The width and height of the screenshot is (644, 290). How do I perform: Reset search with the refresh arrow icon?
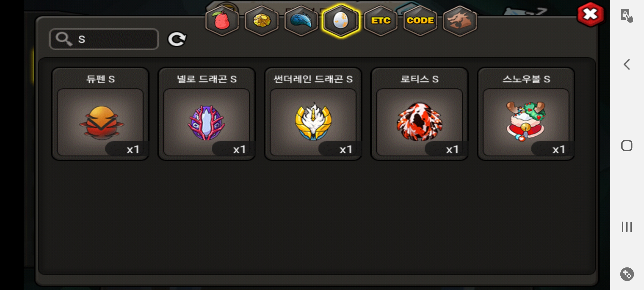pos(177,39)
